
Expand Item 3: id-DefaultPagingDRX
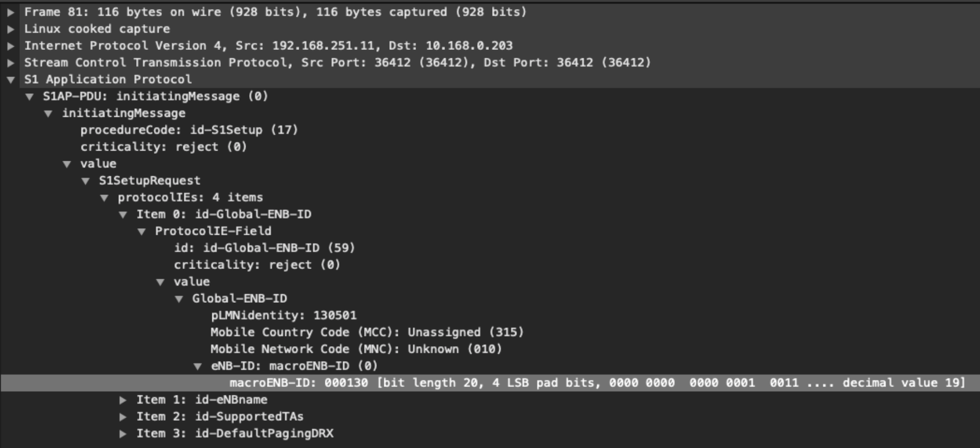(123, 434)
